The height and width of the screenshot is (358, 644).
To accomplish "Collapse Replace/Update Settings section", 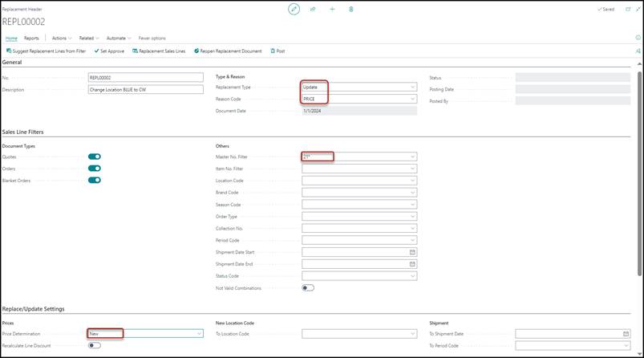I will tap(33, 309).
